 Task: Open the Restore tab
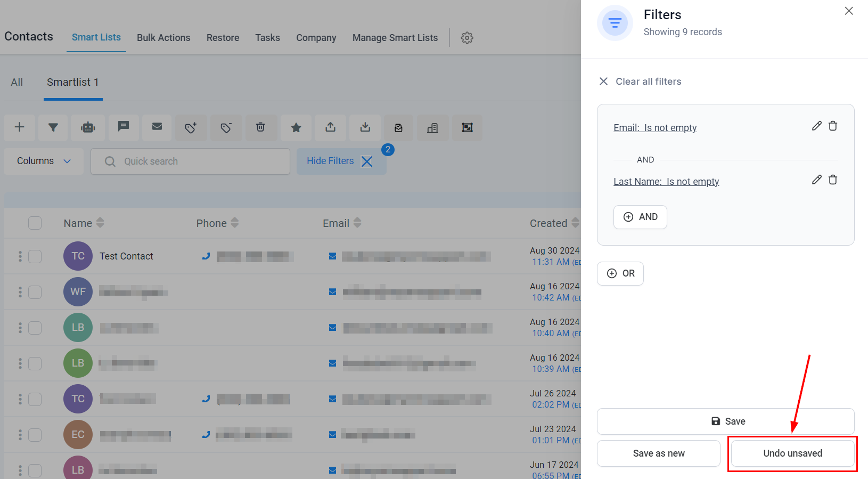(x=223, y=38)
